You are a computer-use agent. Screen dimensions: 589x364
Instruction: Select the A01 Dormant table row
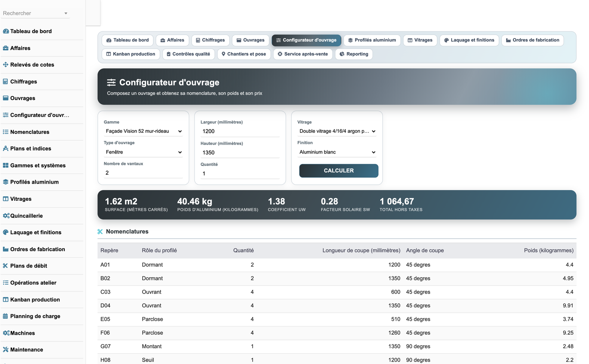[x=337, y=265]
